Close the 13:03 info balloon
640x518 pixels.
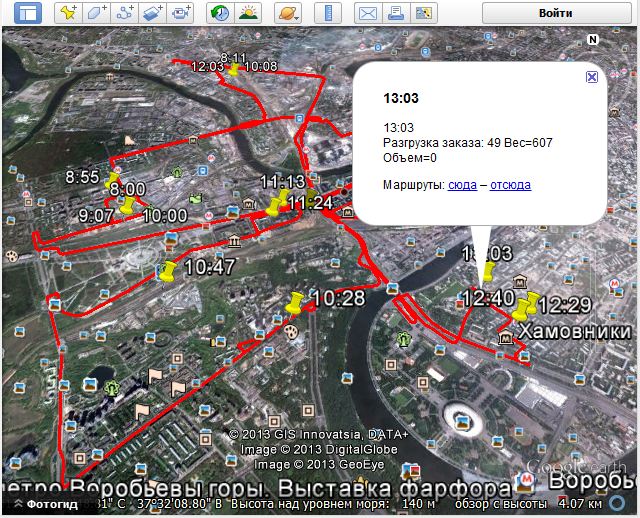pos(591,77)
